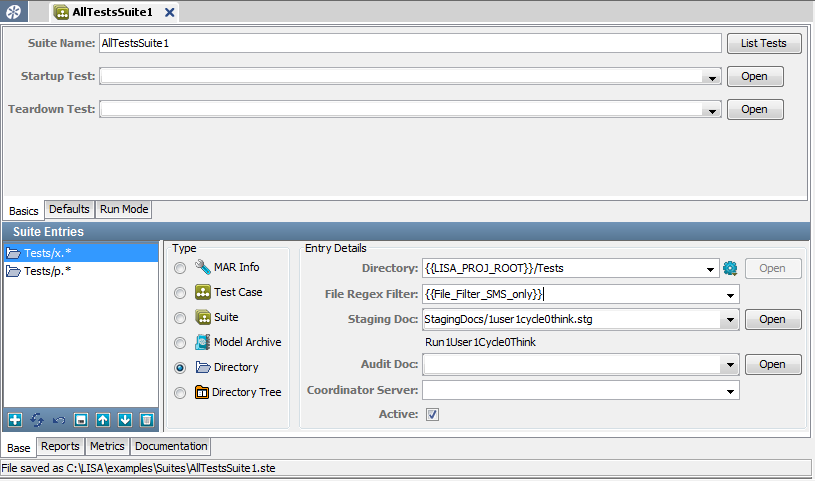
Task: Click the Suite Name input field
Action: pyautogui.click(x=410, y=43)
